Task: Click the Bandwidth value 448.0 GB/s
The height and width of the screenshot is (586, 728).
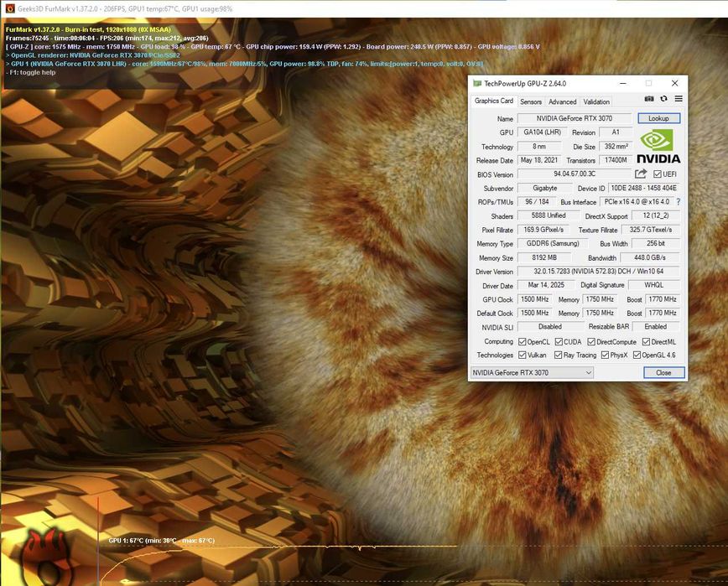Action: [x=650, y=257]
